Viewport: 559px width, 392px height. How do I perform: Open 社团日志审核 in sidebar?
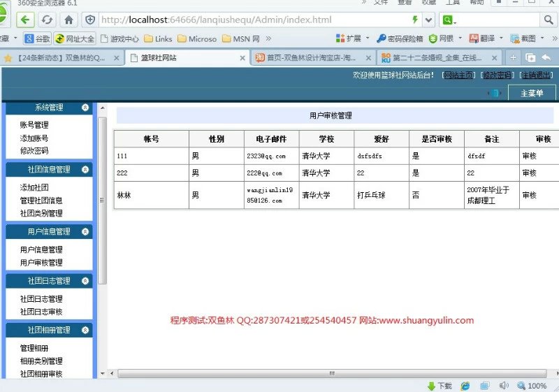41,312
